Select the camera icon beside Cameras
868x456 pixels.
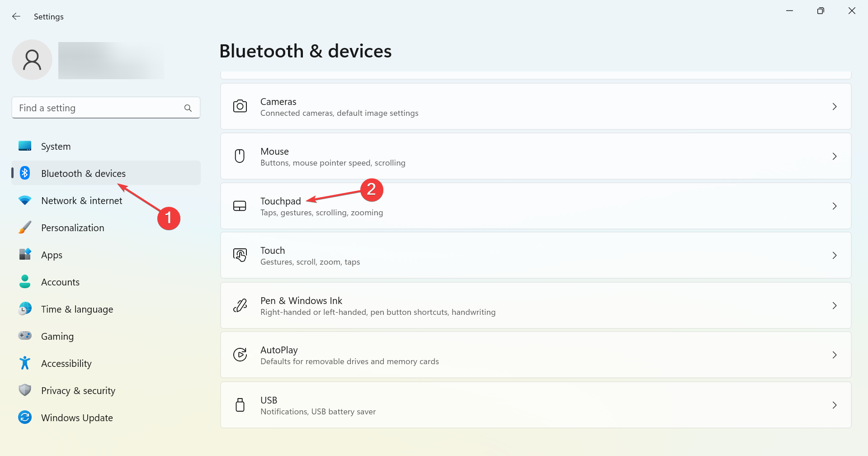tap(240, 106)
